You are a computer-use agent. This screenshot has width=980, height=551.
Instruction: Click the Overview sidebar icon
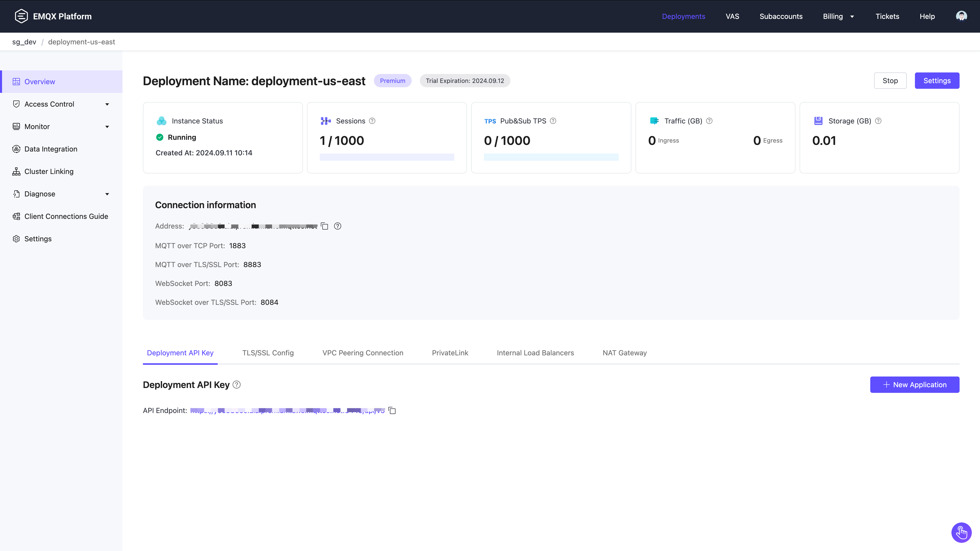click(x=16, y=82)
